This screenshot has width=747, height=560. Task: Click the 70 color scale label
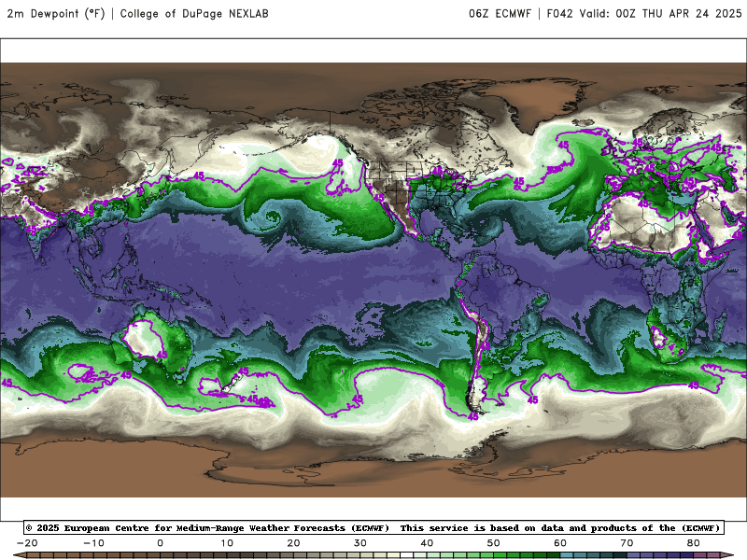[x=627, y=543]
